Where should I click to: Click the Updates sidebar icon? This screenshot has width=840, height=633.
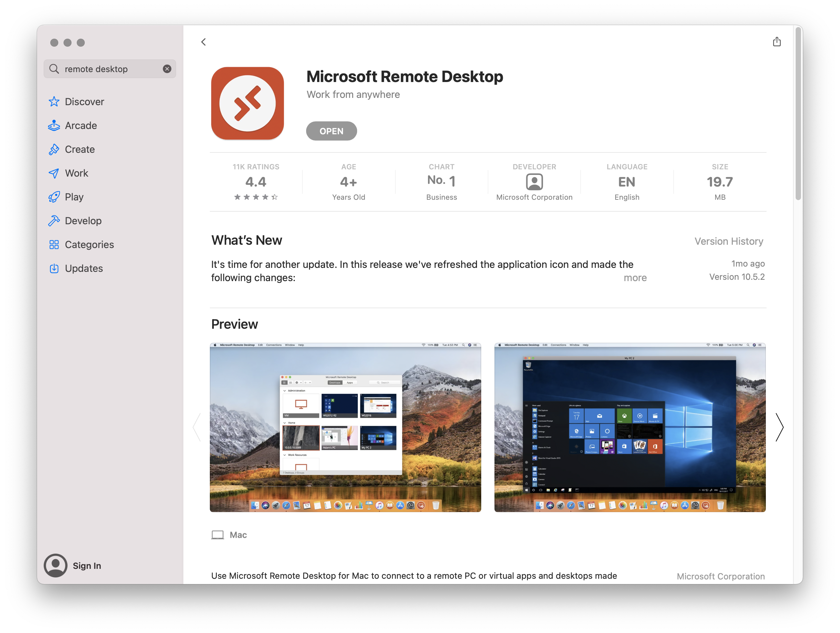click(54, 268)
